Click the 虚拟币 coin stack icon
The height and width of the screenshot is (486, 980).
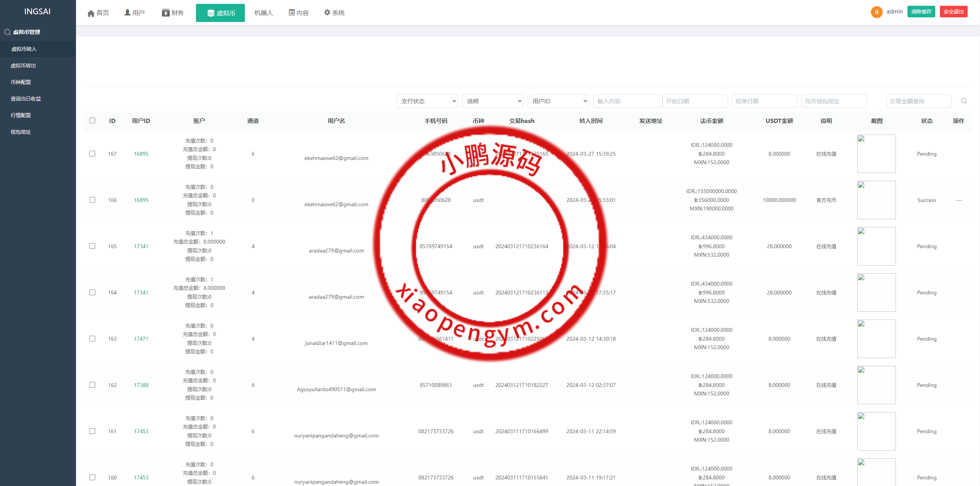click(x=211, y=13)
